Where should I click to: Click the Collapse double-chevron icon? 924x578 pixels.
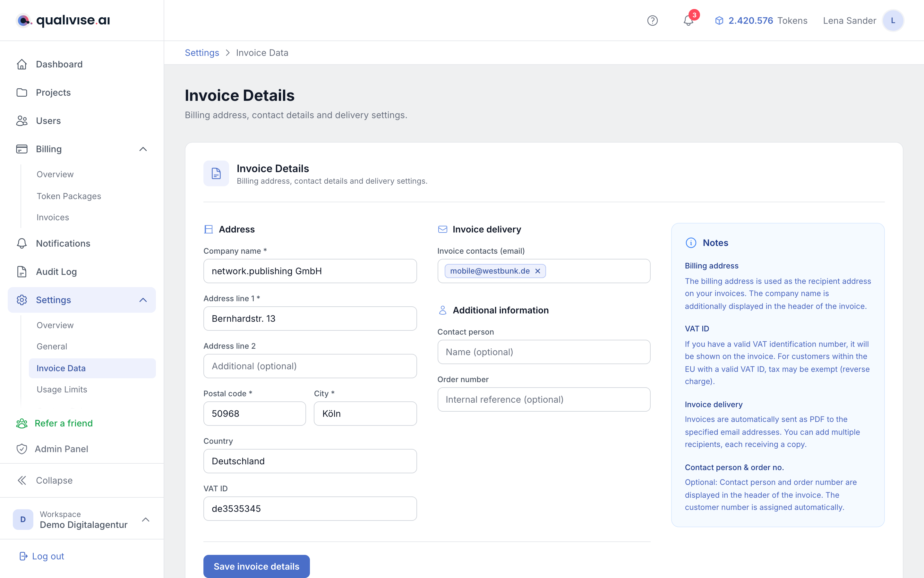(x=22, y=480)
